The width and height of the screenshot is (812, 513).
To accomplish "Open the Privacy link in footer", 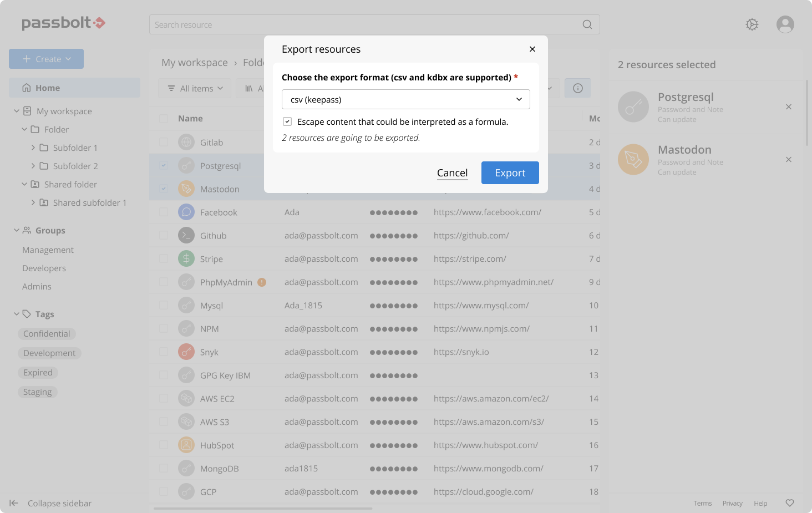I will tap(733, 504).
